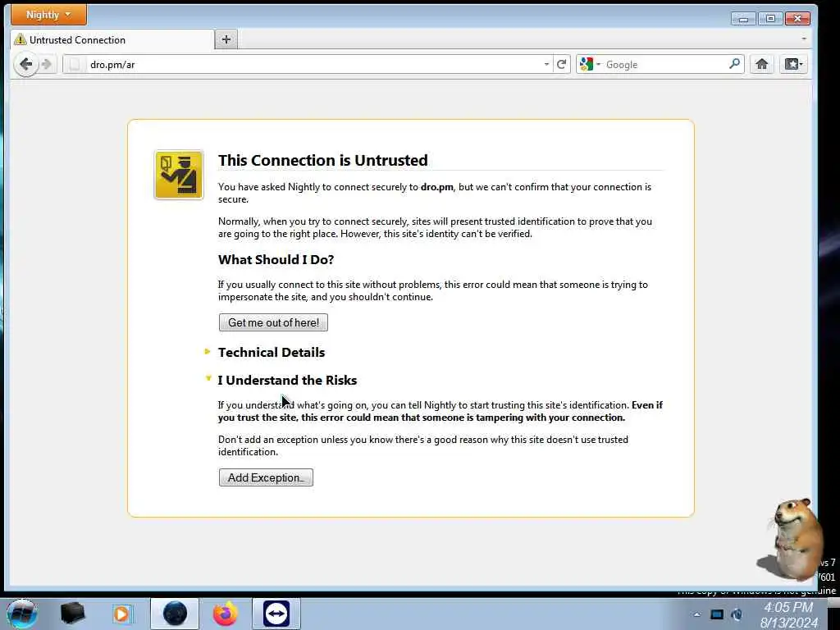This screenshot has width=840, height=630.
Task: Open the Windows Start menu
Action: pos(22,614)
